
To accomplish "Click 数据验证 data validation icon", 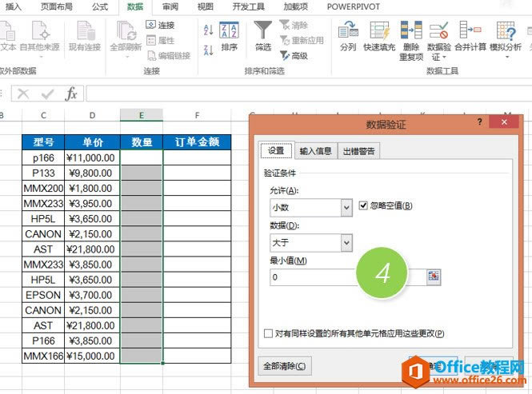I will [438, 30].
